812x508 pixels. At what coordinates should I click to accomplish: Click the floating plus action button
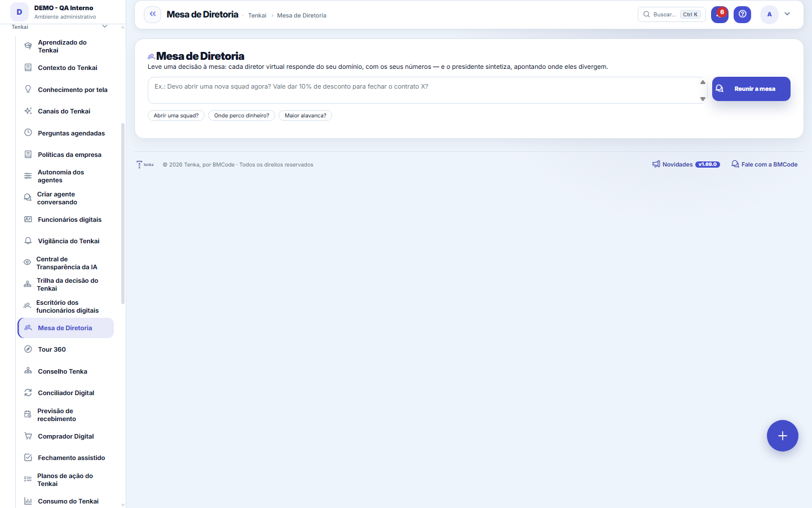tap(782, 436)
